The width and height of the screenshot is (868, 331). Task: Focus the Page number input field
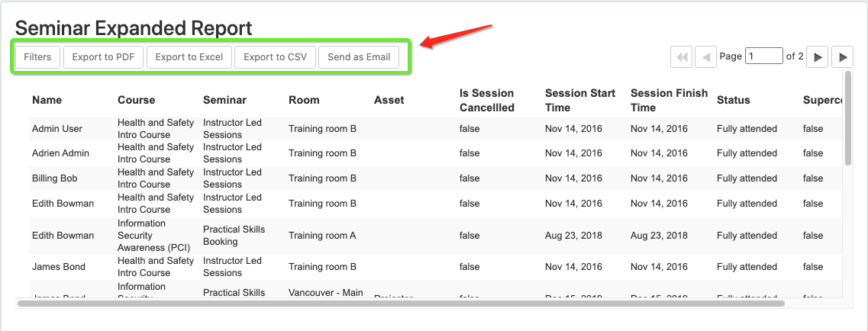point(764,56)
